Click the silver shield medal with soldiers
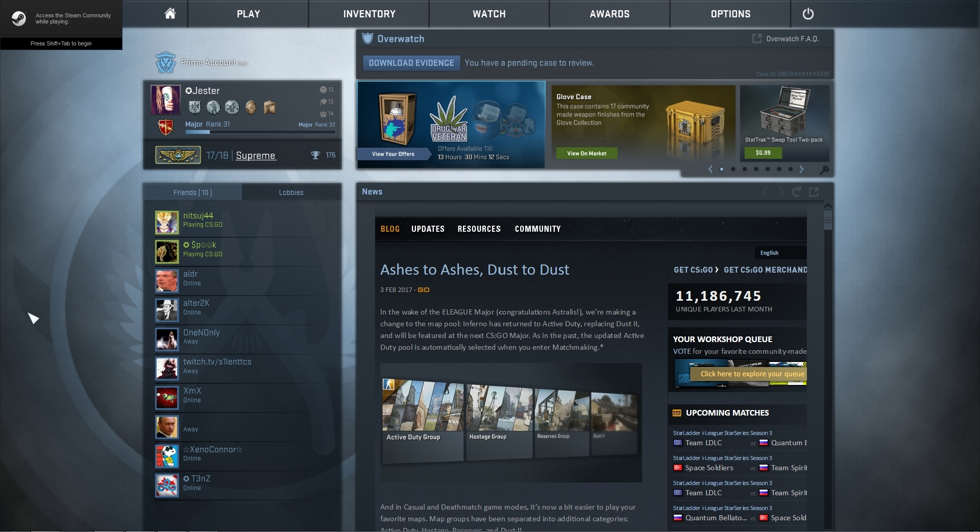 (x=194, y=107)
